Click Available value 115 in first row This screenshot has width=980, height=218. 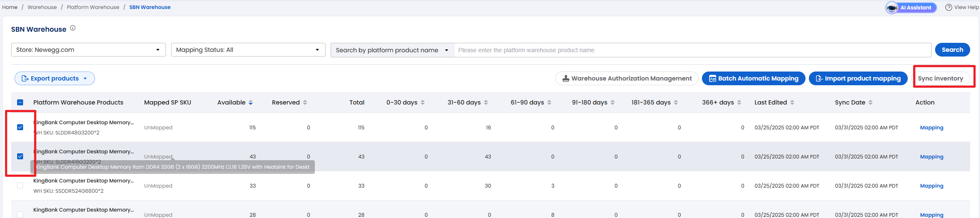coord(252,128)
